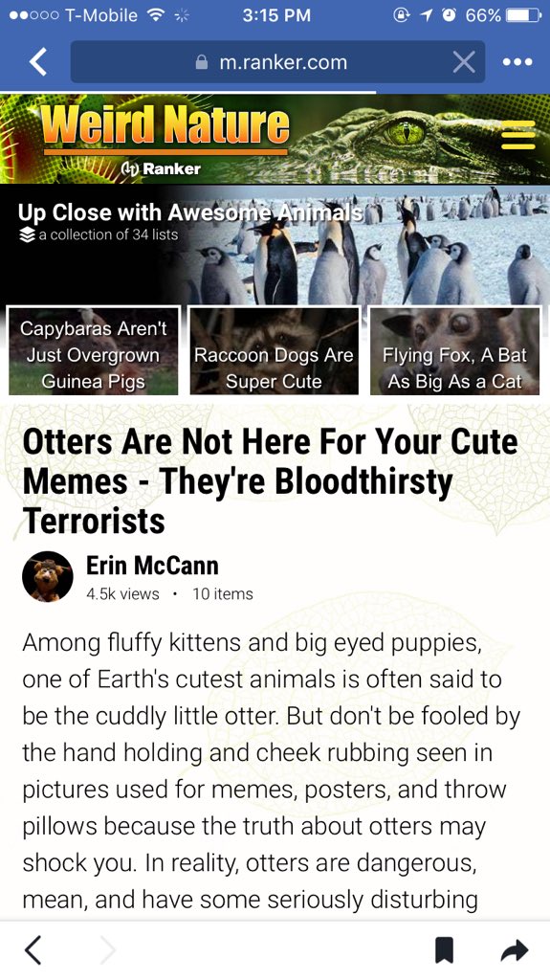550x980 pixels.
Task: Tap the m.ranker.com address field
Action: pyautogui.click(x=277, y=62)
